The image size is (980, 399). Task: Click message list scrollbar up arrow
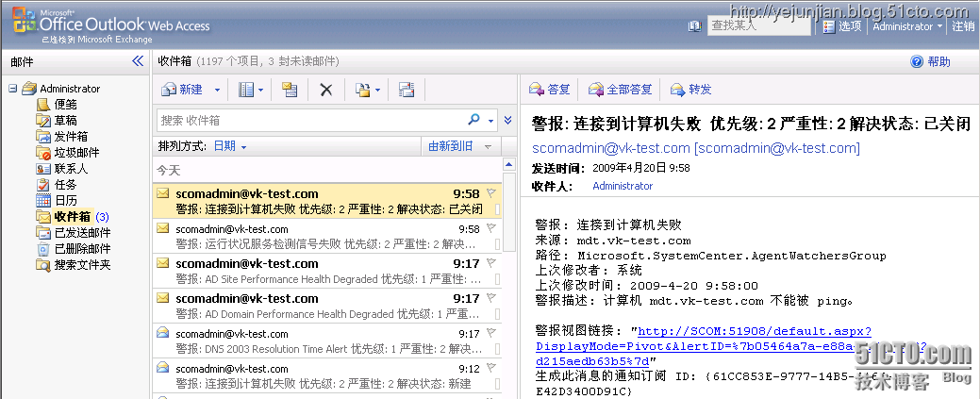click(x=508, y=164)
